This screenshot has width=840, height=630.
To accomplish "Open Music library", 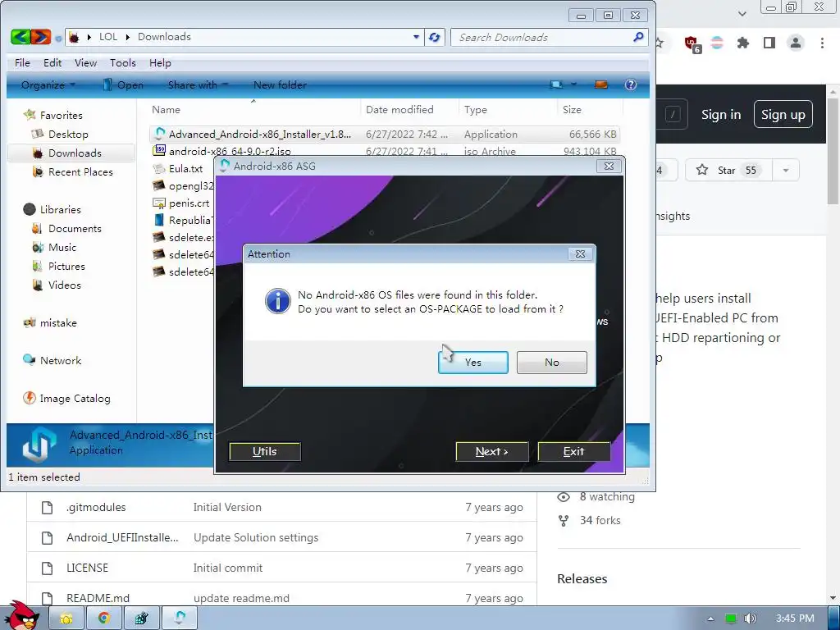I will point(62,248).
